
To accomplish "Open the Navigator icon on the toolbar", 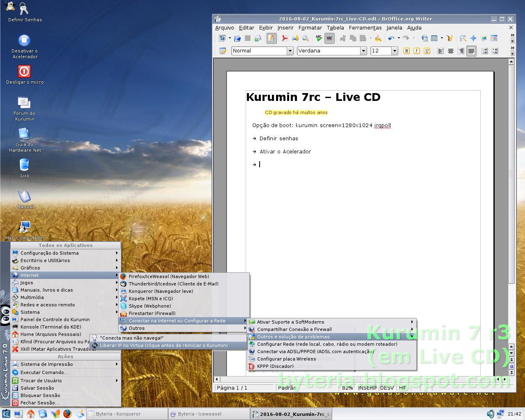I will click(473, 38).
